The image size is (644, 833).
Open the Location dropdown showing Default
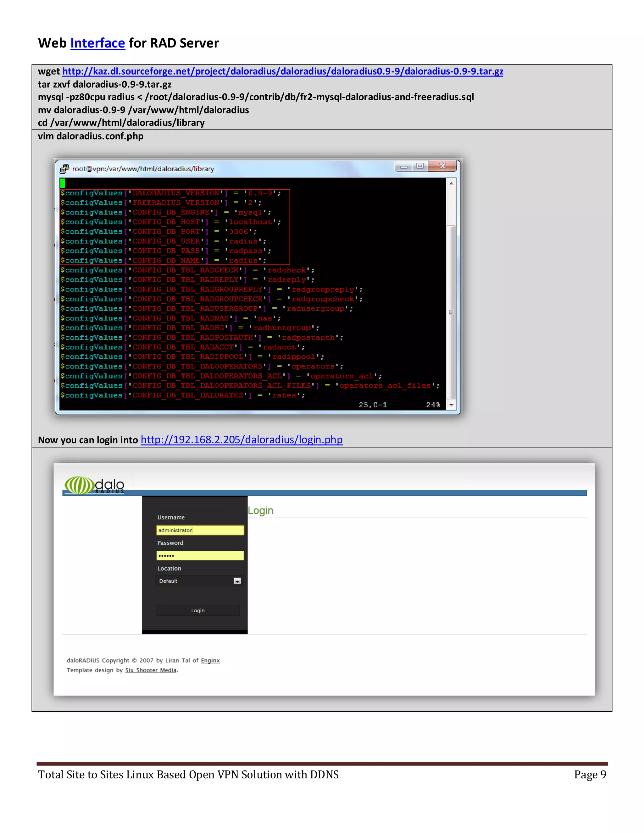point(200,581)
